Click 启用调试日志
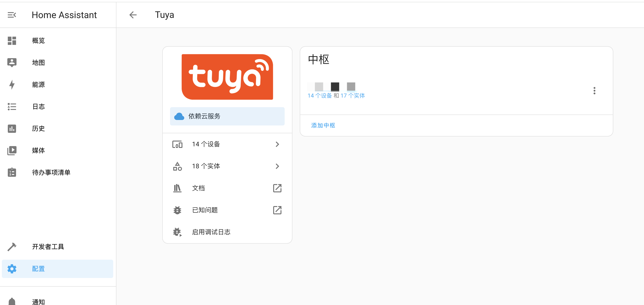The image size is (644, 305). (227, 232)
